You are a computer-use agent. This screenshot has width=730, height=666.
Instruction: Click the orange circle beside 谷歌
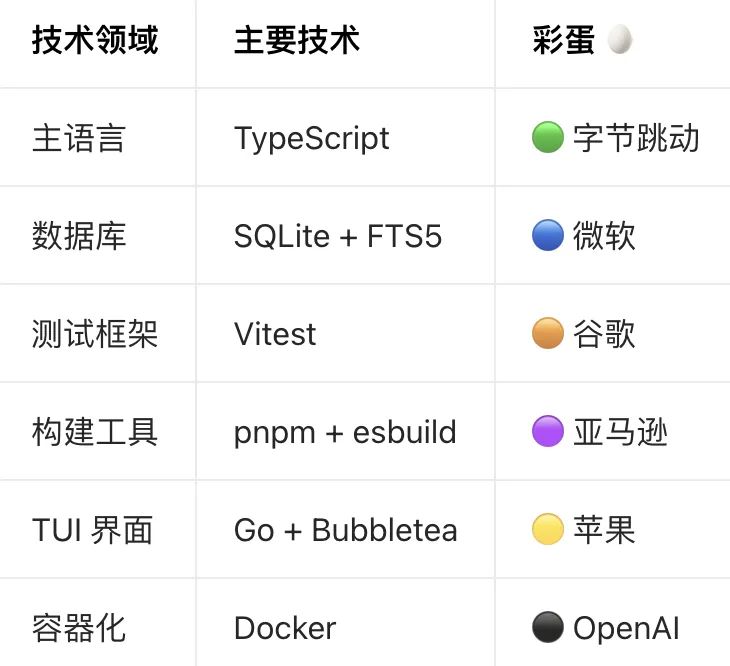548,334
